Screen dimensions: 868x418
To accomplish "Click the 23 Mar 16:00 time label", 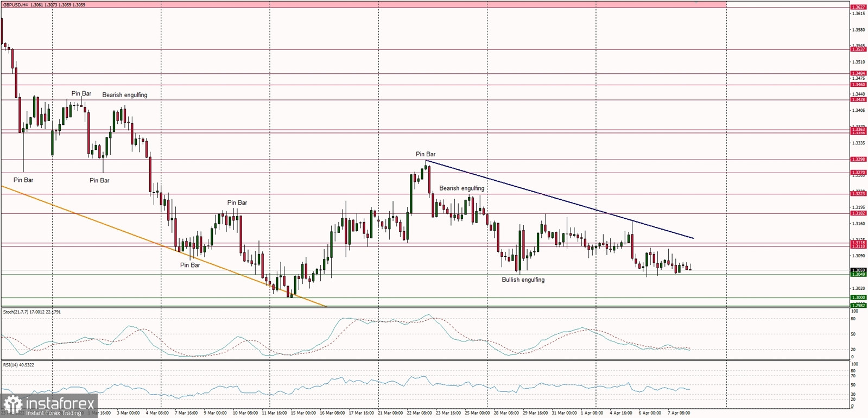I will click(x=448, y=413).
